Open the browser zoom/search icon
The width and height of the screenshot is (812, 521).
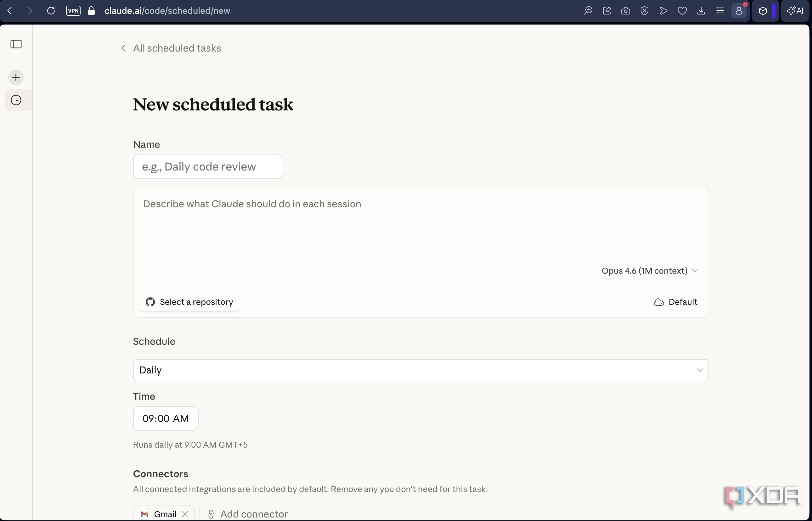[x=588, y=11]
